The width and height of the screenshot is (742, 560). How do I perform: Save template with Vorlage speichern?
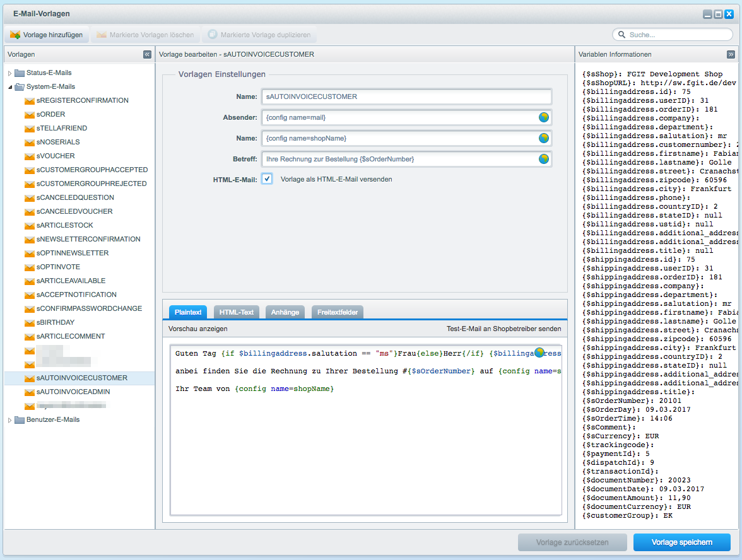[x=682, y=542]
